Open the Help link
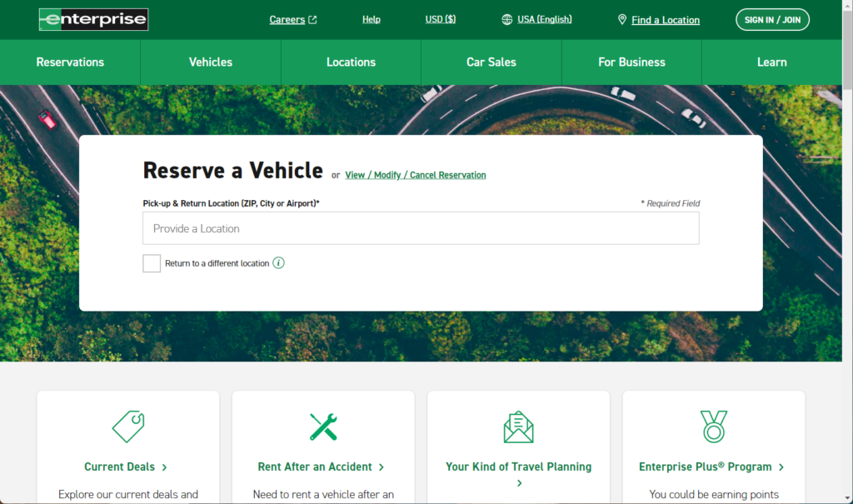Image resolution: width=853 pixels, height=504 pixels. click(372, 20)
